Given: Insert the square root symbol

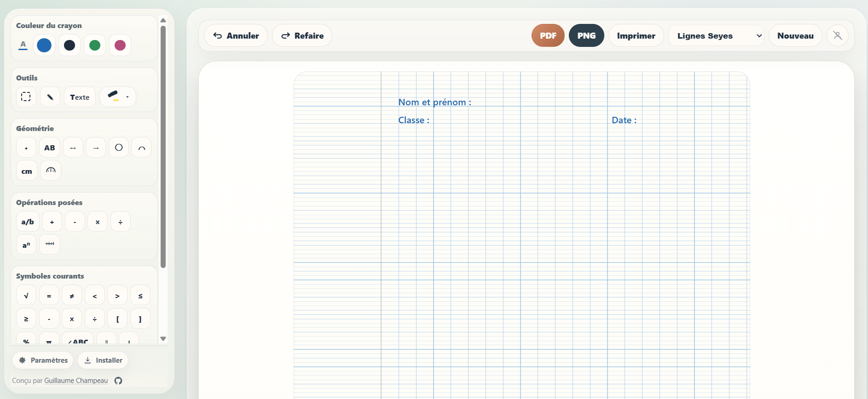Looking at the screenshot, I should tap(26, 296).
